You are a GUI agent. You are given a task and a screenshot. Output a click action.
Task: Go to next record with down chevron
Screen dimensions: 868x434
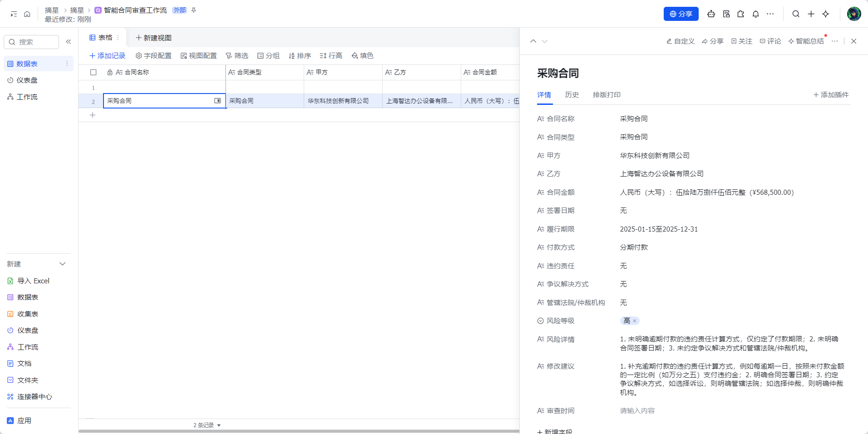tap(545, 41)
